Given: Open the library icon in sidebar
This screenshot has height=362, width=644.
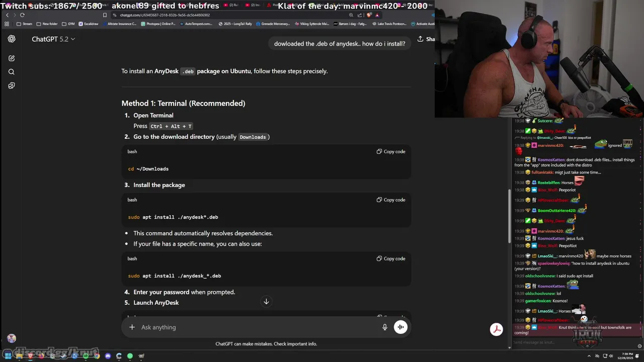Looking at the screenshot, I should [12, 85].
